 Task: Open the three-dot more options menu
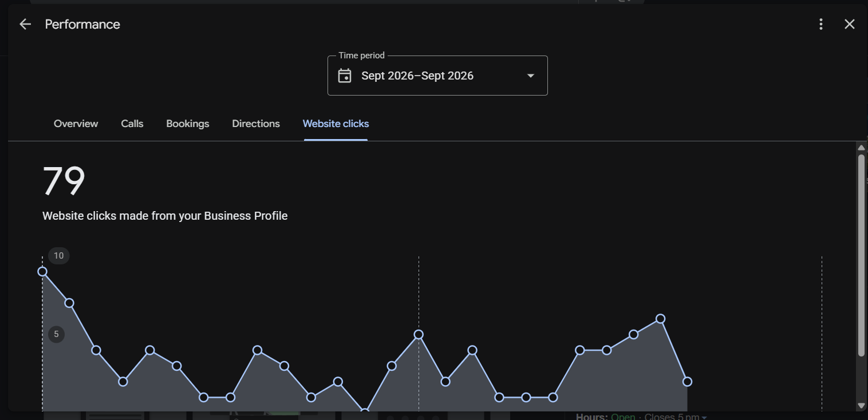click(x=821, y=24)
